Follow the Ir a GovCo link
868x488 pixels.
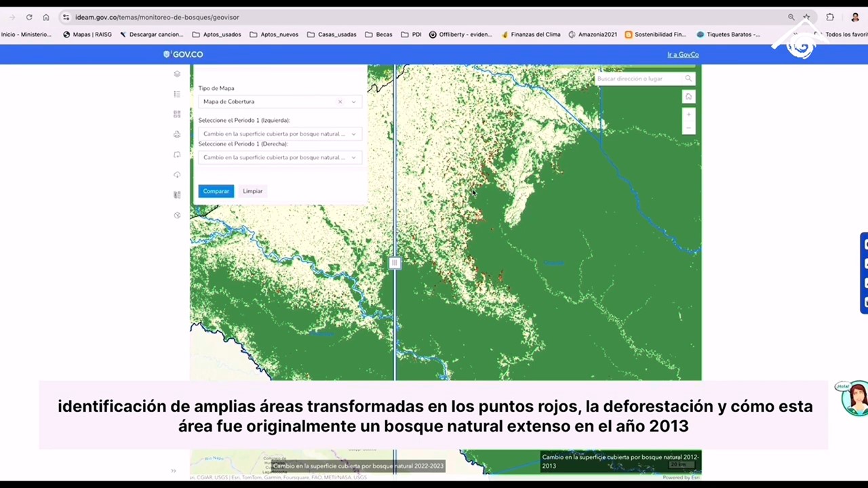(682, 54)
